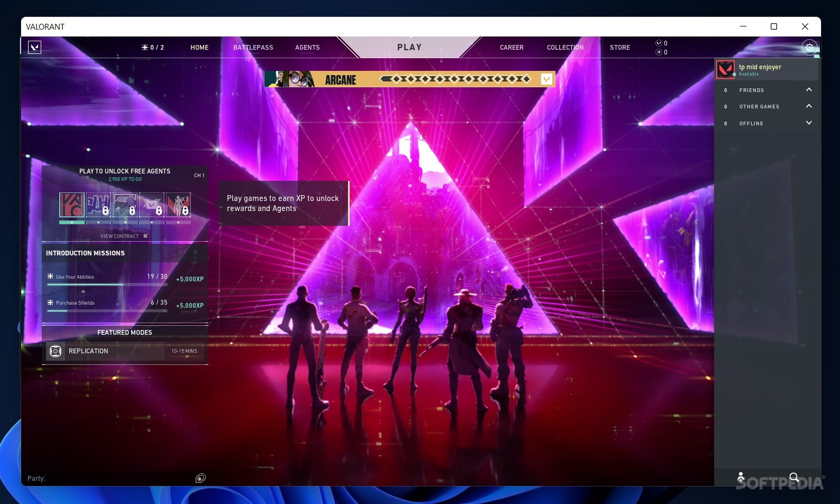Click the Arcane event banner title

click(x=341, y=80)
